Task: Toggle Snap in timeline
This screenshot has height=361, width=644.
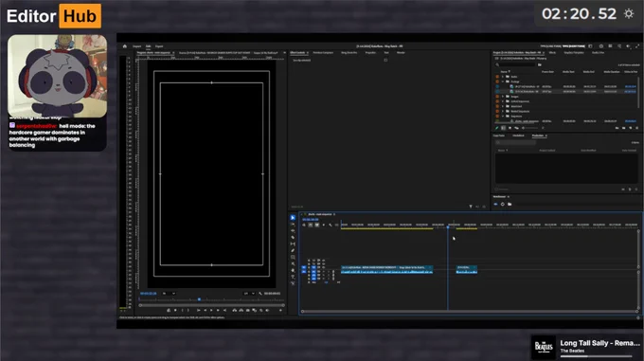Action: point(311,226)
